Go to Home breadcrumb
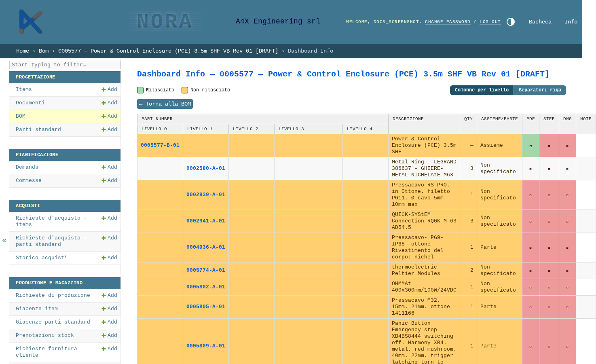The image size is (596, 364). click(23, 51)
